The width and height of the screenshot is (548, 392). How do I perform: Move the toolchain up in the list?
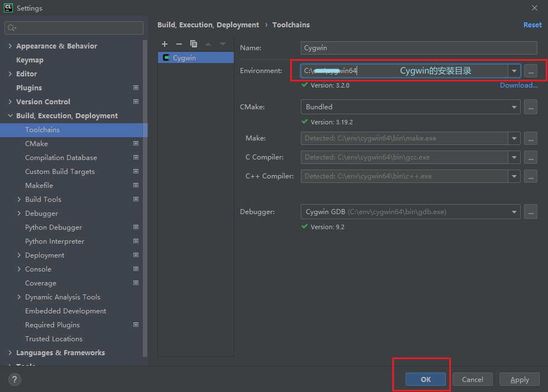pos(208,44)
